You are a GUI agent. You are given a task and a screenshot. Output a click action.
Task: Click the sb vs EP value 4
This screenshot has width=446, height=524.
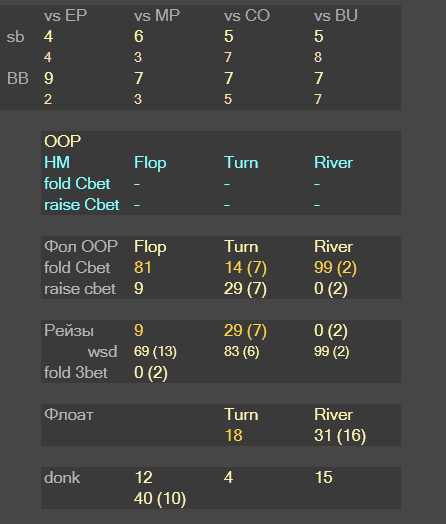click(x=48, y=36)
